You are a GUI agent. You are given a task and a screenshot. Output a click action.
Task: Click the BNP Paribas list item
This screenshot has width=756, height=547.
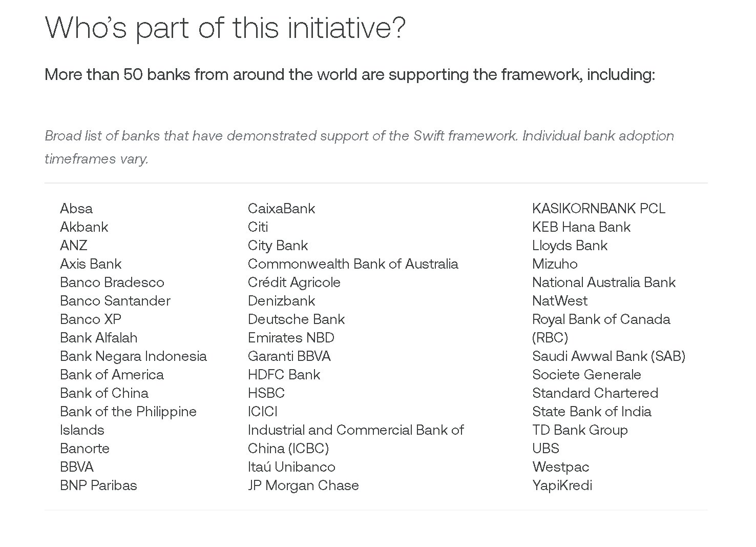(98, 485)
